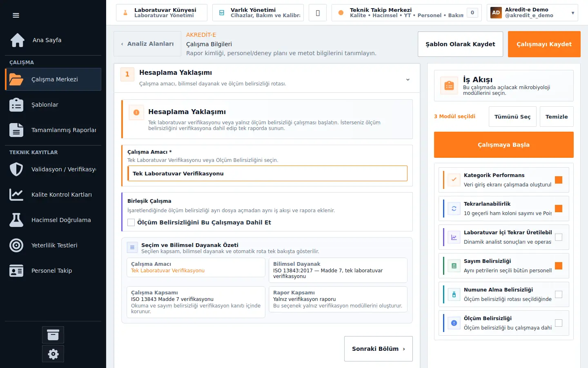Click the Kalite Kontrol Kartları chart icon
The image size is (588, 368).
coord(16,195)
